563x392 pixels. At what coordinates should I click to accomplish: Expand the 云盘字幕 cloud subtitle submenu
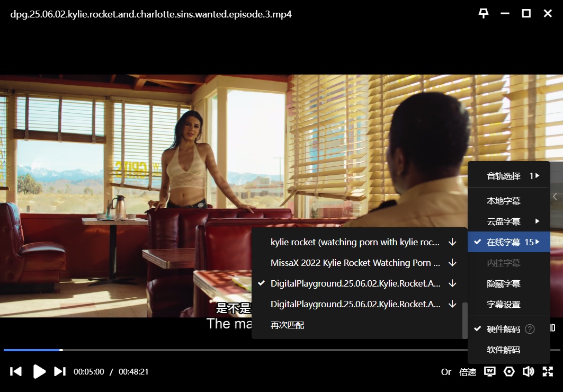click(508, 221)
